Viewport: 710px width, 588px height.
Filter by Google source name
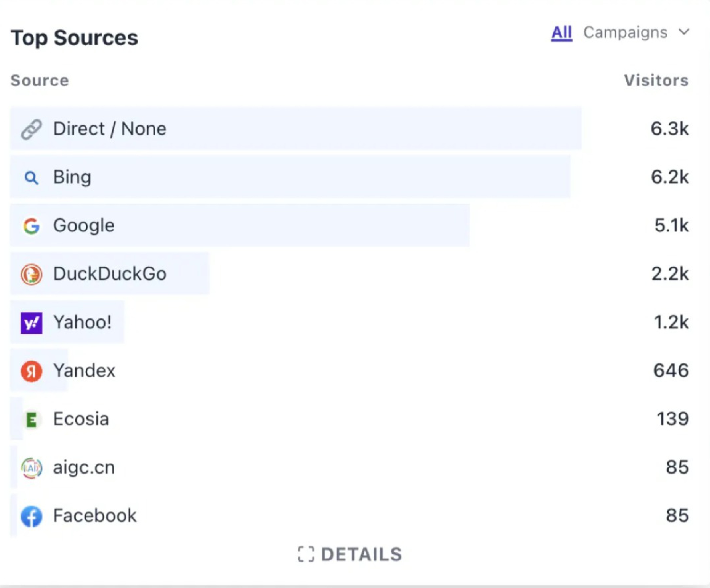coord(84,225)
